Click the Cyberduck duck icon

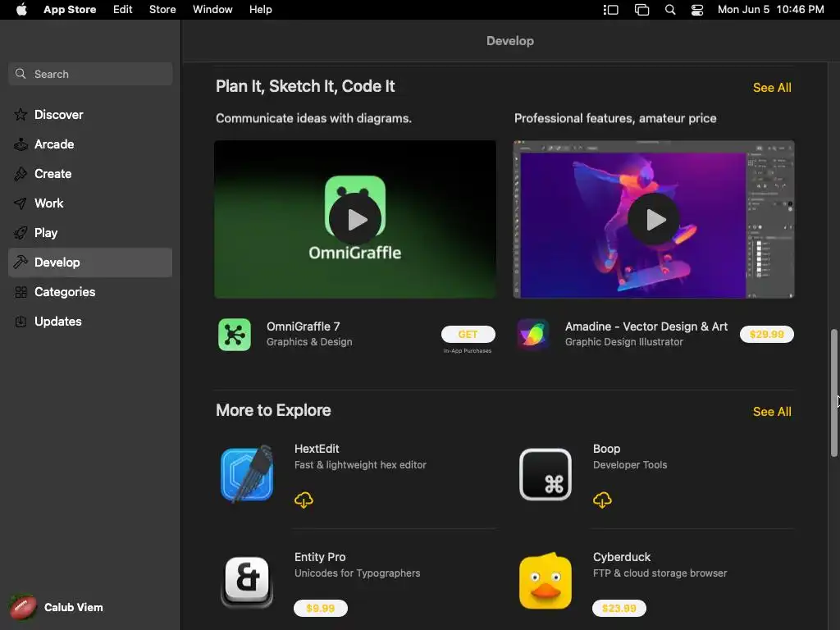[x=546, y=582]
